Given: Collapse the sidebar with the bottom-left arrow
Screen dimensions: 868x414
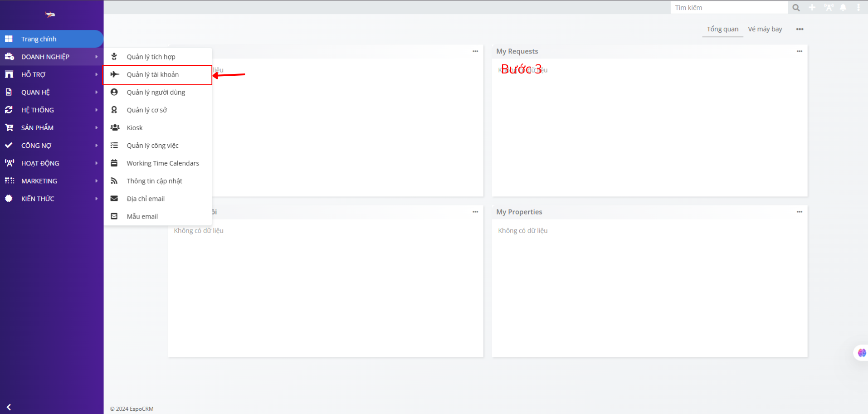Looking at the screenshot, I should tap(9, 407).
